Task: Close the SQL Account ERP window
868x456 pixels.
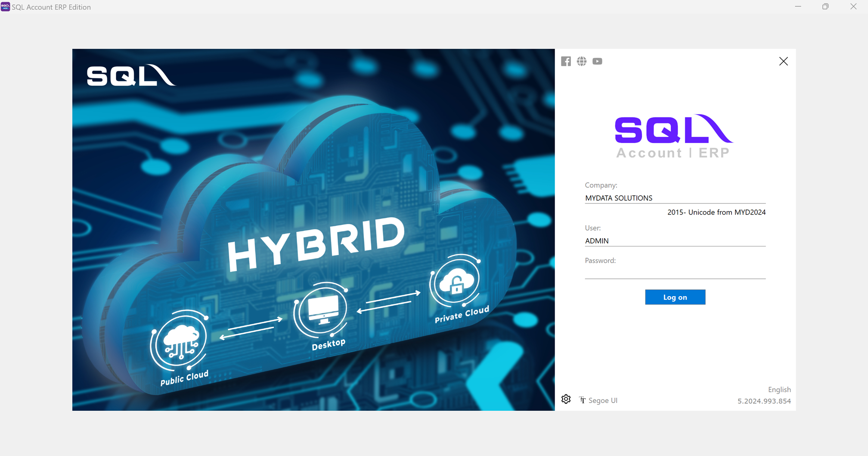Action: (853, 6)
